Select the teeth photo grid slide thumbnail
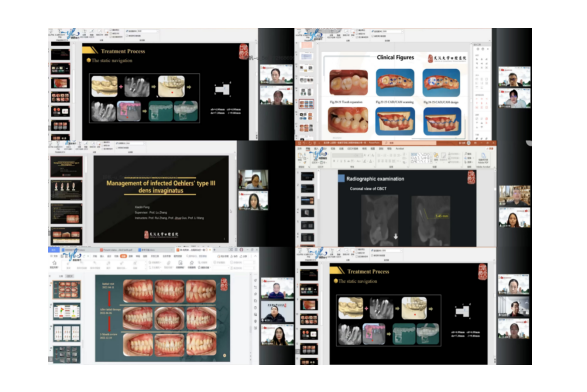Screen dimensions: 587x392 pos(67,290)
